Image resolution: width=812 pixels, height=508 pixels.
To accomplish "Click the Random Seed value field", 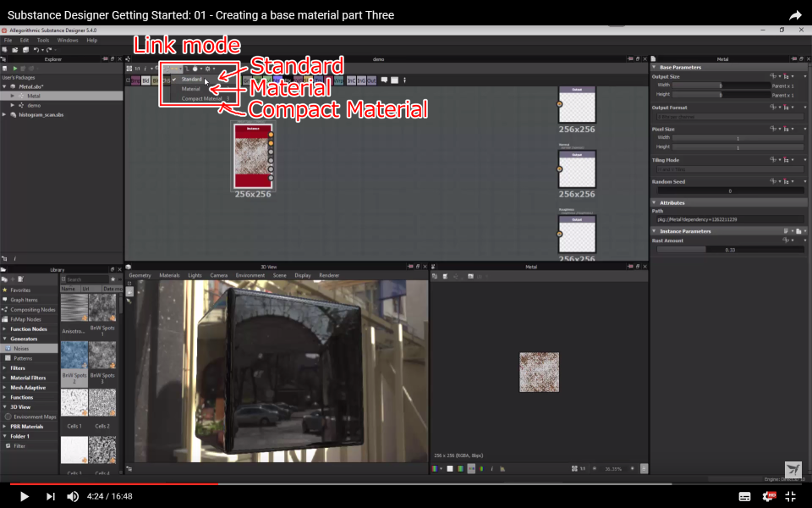I will [730, 190].
